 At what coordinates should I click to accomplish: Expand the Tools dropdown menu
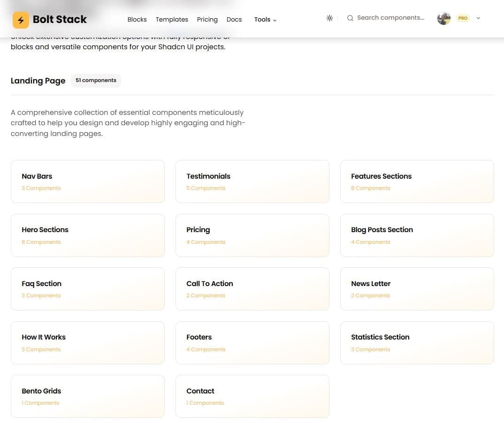tap(265, 20)
